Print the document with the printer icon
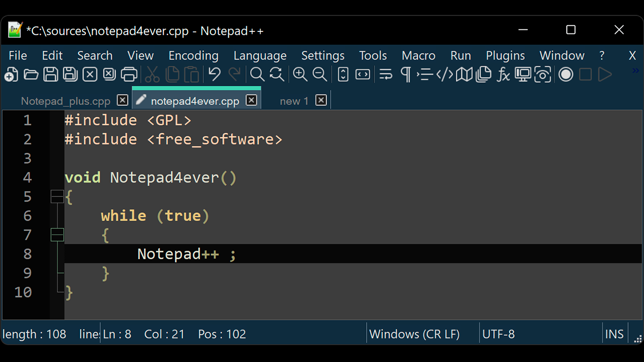Viewport: 644px width, 362px height. [129, 75]
